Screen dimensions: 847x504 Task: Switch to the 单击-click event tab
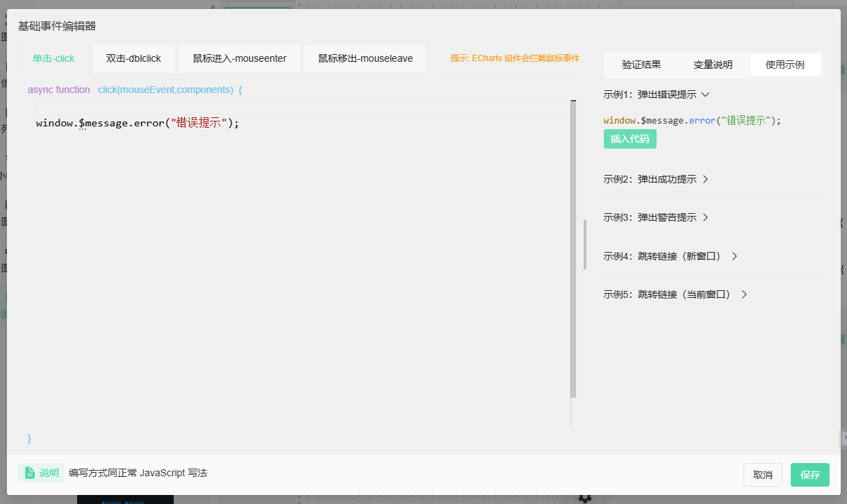(54, 58)
